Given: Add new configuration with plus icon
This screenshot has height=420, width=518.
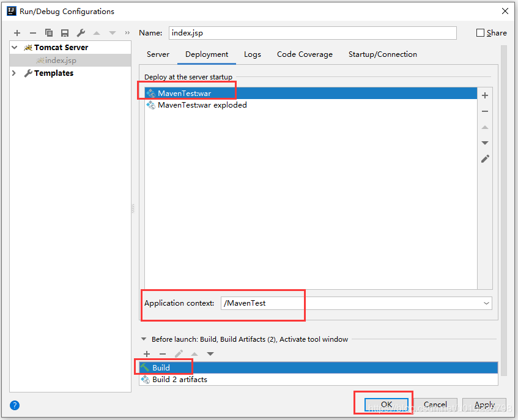Looking at the screenshot, I should point(17,33).
